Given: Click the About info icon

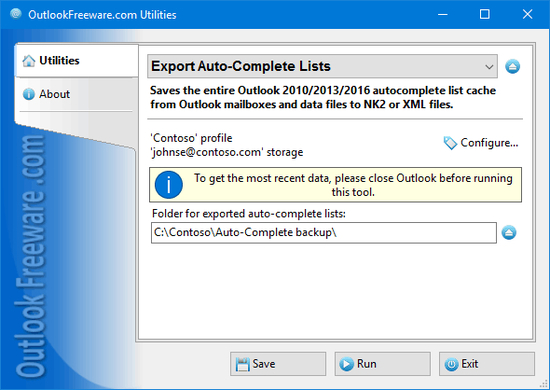Looking at the screenshot, I should [29, 94].
